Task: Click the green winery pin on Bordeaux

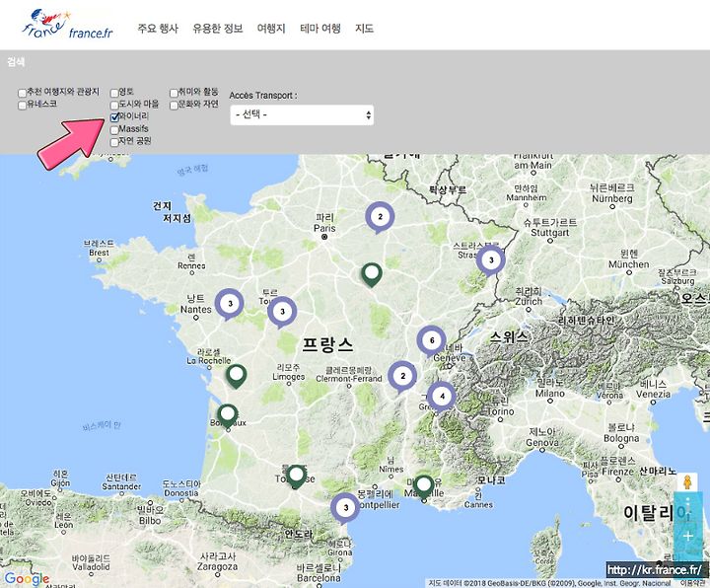Action: click(x=228, y=416)
